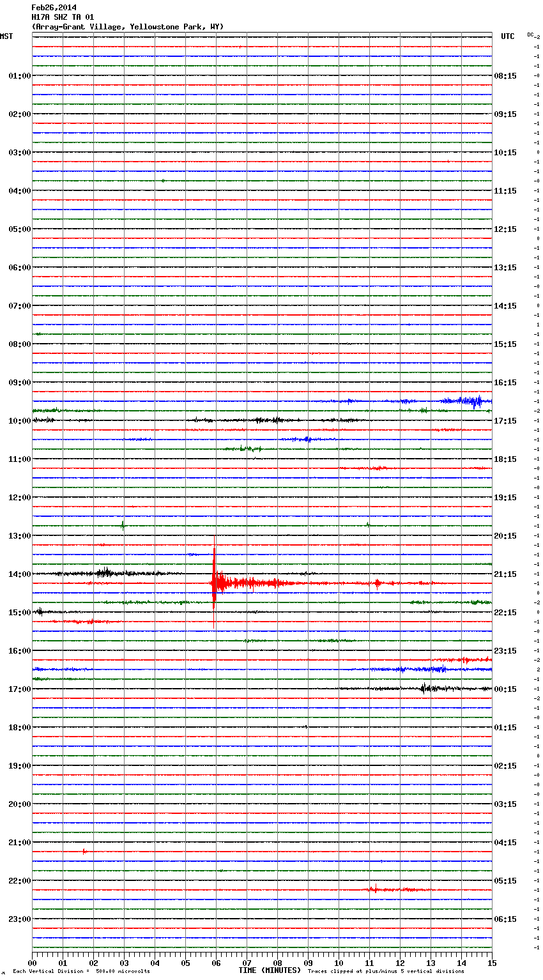Image resolution: width=543 pixels, height=980 pixels.
Task: Click the TIME (MINUTES) axis title
Action: pos(270,970)
